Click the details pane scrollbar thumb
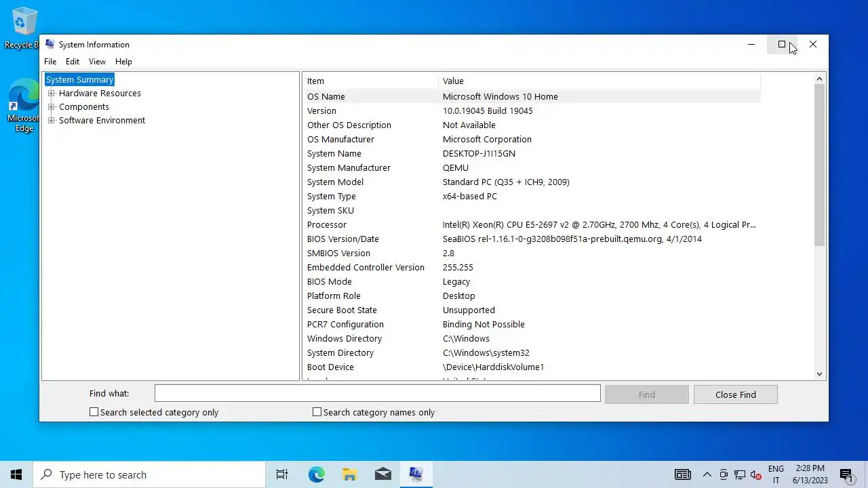 click(x=819, y=165)
